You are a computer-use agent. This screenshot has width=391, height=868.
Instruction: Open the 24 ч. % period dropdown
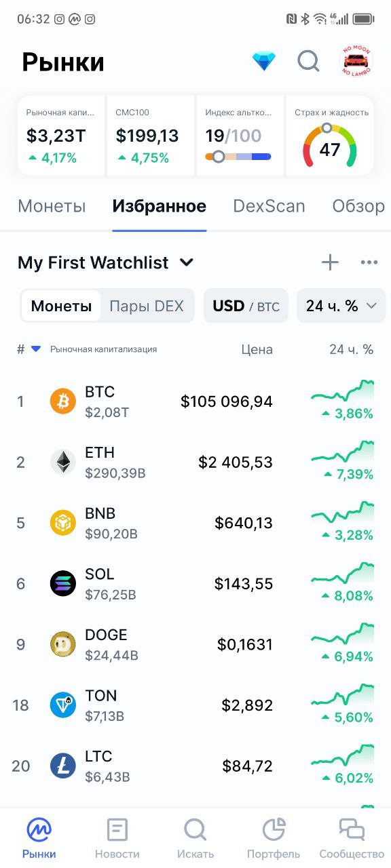click(341, 306)
